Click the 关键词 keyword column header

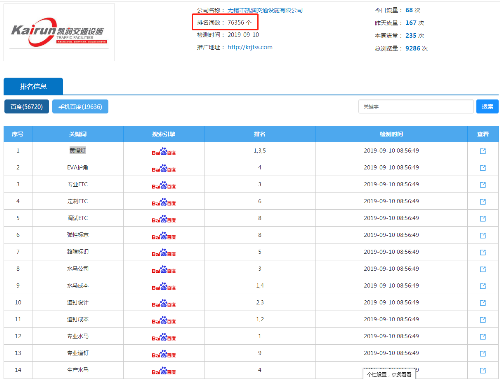[x=78, y=134]
